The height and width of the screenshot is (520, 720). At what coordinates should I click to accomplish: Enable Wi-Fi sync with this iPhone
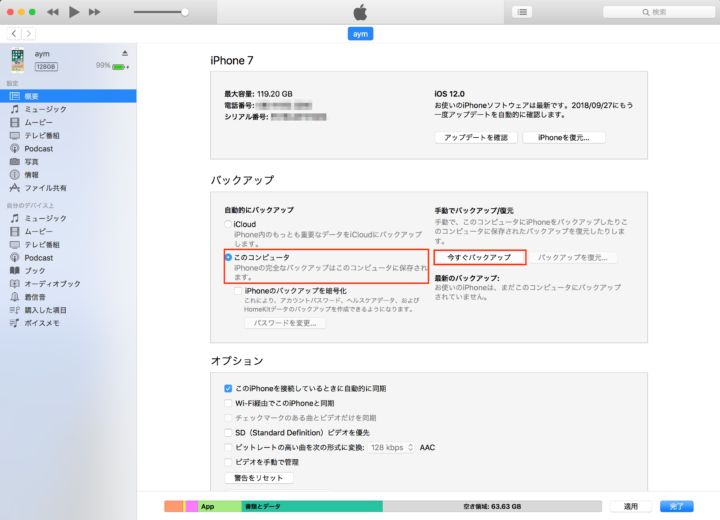(228, 403)
